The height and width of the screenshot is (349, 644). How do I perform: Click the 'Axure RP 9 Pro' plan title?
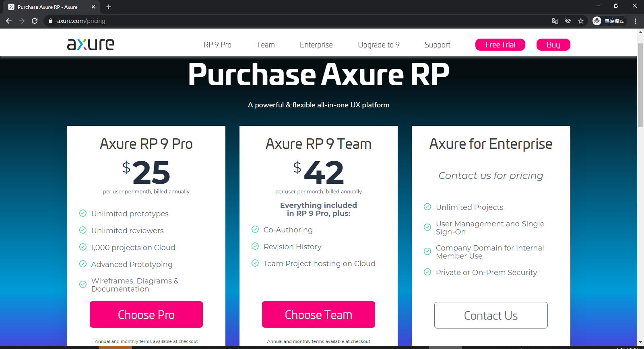(x=146, y=144)
